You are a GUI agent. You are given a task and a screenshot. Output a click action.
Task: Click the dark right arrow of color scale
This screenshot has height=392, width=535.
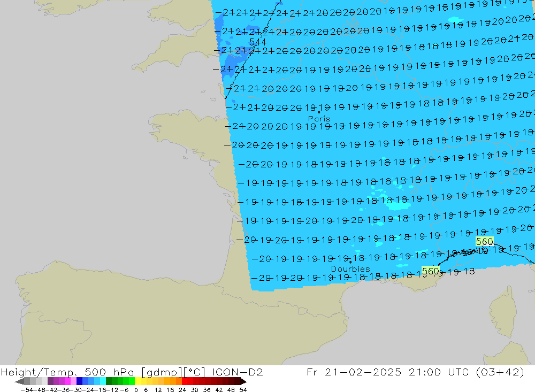(243, 381)
